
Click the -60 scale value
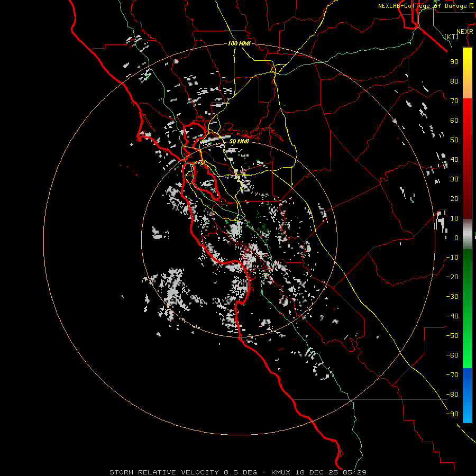pos(452,355)
